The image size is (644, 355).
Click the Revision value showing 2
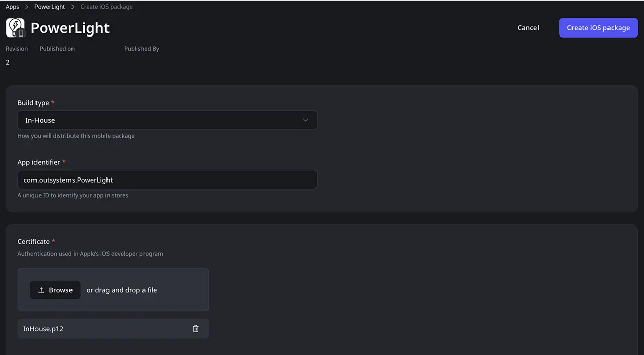pyautogui.click(x=7, y=62)
